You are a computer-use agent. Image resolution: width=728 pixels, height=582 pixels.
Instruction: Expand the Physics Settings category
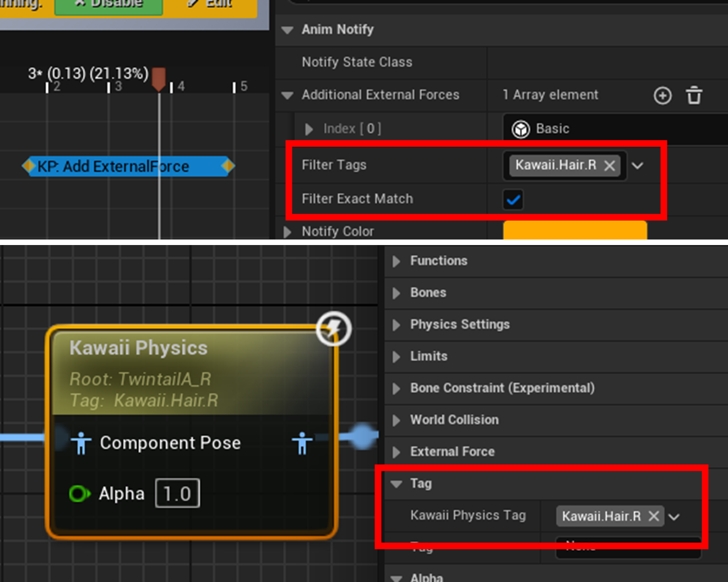click(x=395, y=325)
